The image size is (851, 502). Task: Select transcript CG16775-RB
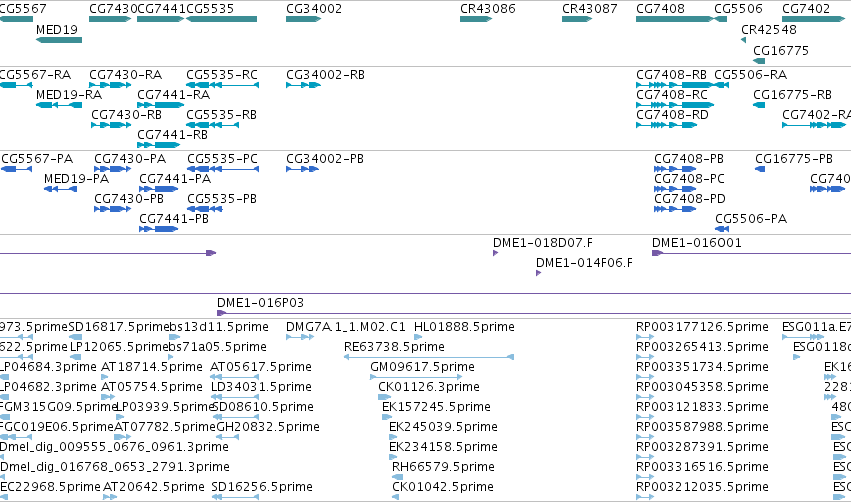tap(759, 105)
